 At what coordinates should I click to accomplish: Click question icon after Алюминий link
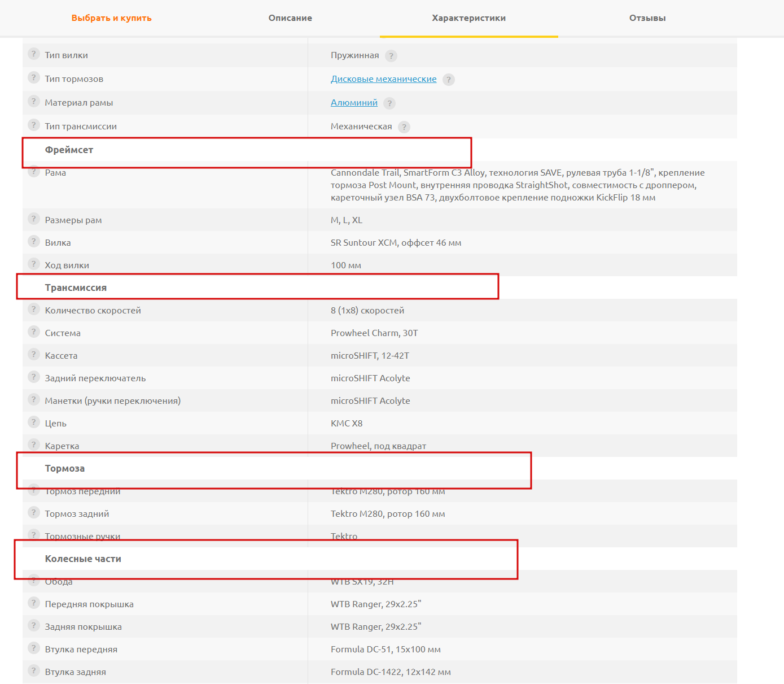(x=389, y=103)
